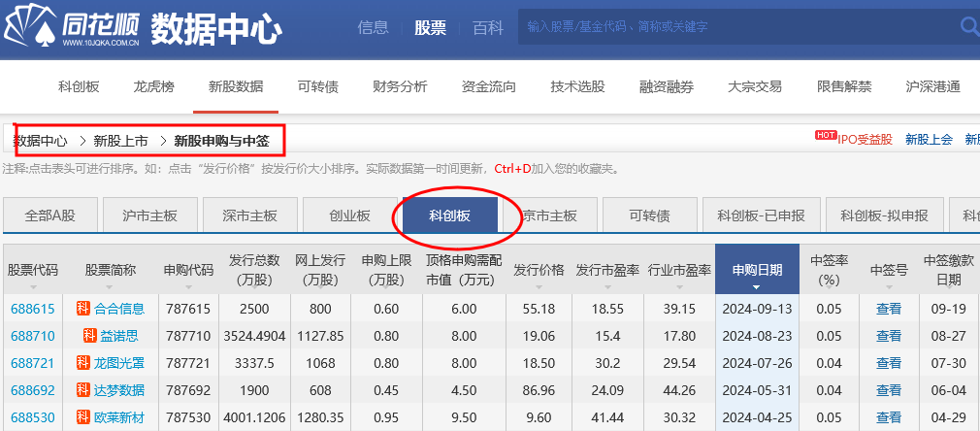Open 达梦数据 stock name link
This screenshot has width=980, height=431.
(x=119, y=390)
